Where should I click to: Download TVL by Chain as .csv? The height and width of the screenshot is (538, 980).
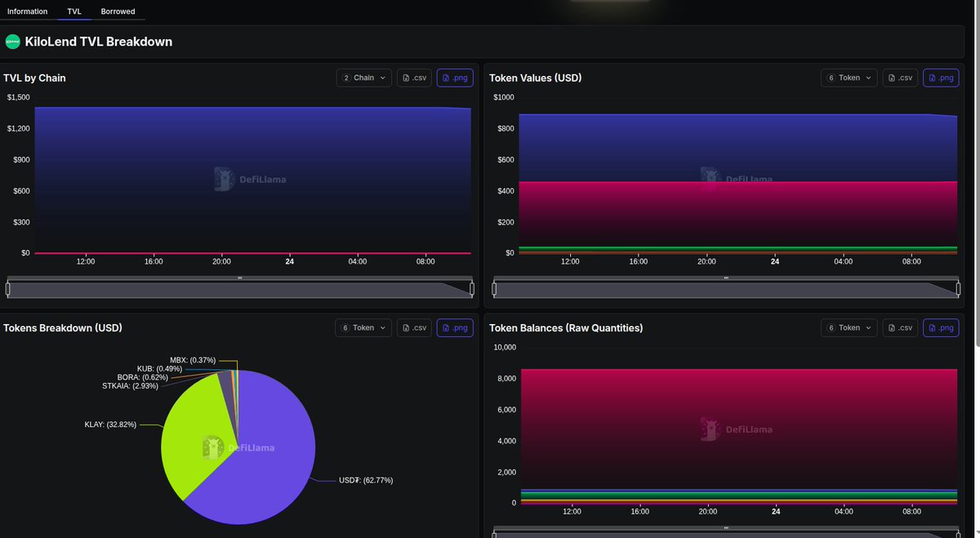point(414,78)
